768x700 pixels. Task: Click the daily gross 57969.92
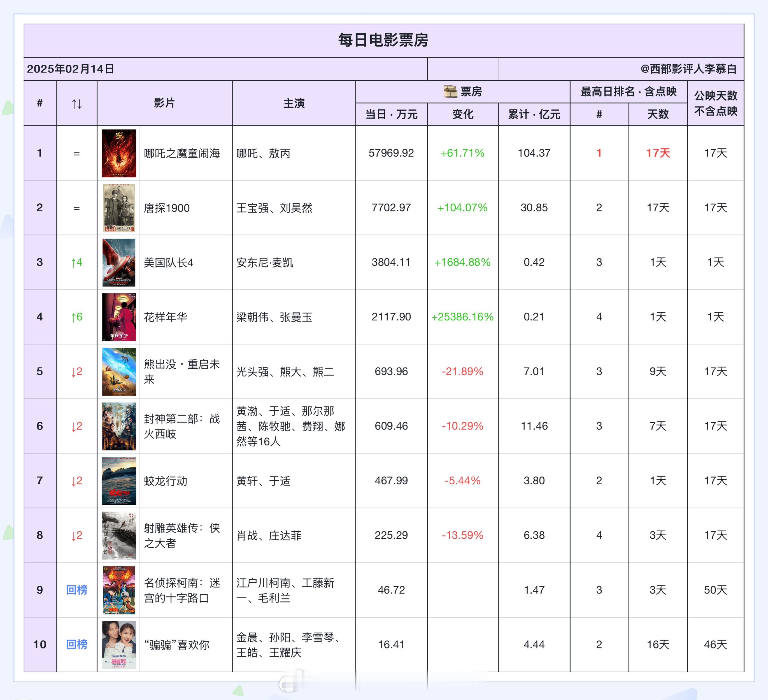pyautogui.click(x=391, y=153)
